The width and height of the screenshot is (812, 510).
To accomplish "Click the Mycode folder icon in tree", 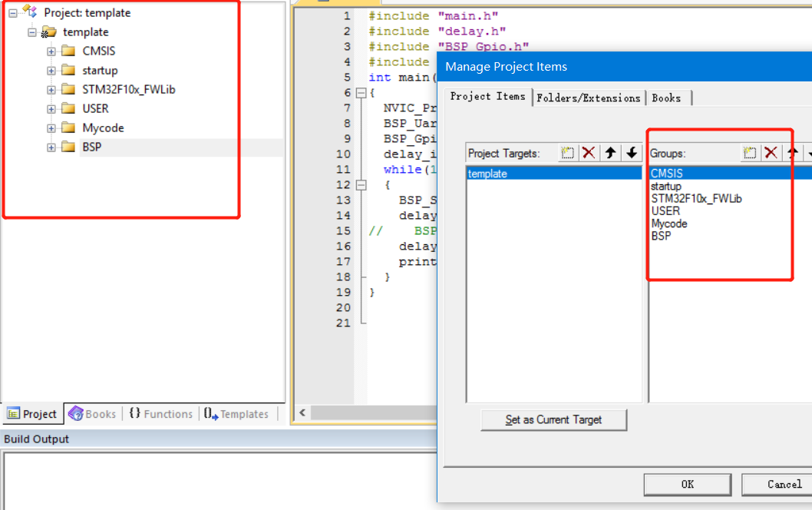I will 68,127.
